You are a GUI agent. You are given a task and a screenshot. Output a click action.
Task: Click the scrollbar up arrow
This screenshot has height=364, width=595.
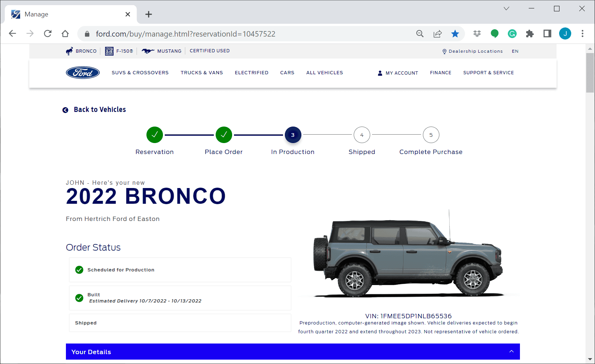coord(590,48)
